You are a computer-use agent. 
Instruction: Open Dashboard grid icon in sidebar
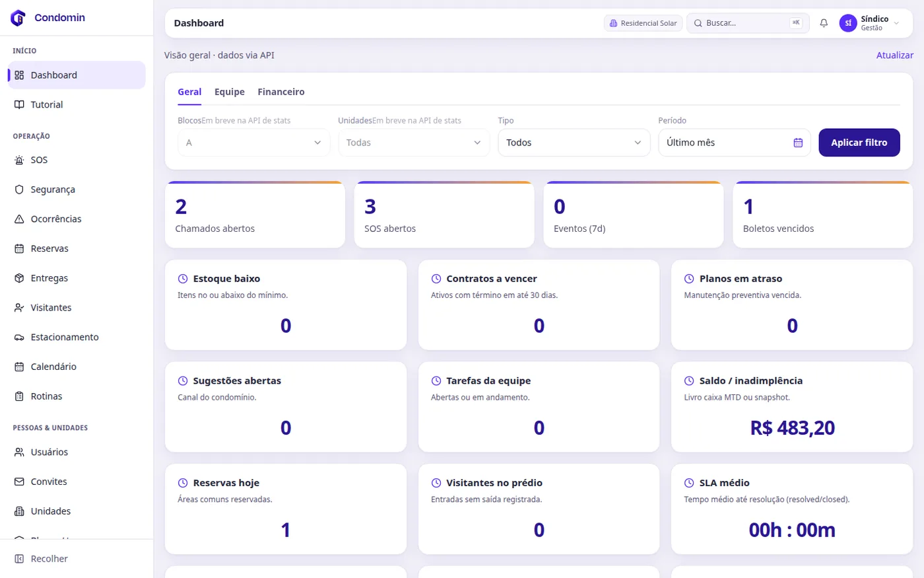click(19, 75)
